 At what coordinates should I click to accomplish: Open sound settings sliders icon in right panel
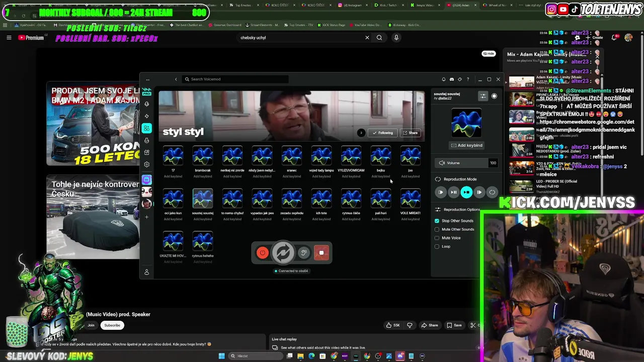click(x=483, y=96)
